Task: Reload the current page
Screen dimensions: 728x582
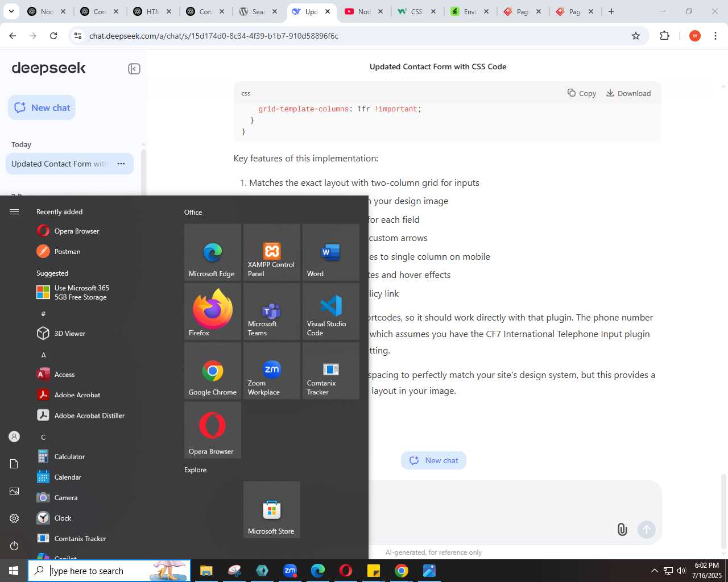Action: click(53, 36)
